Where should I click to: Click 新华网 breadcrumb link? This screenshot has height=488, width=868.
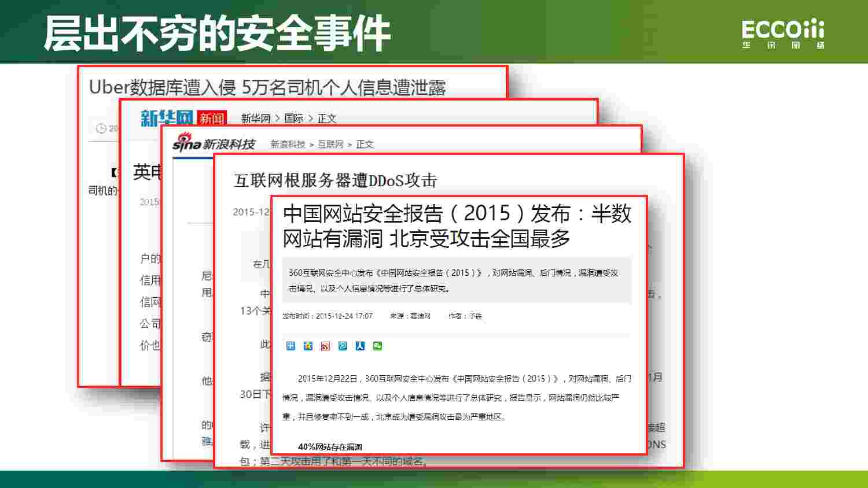click(x=256, y=118)
